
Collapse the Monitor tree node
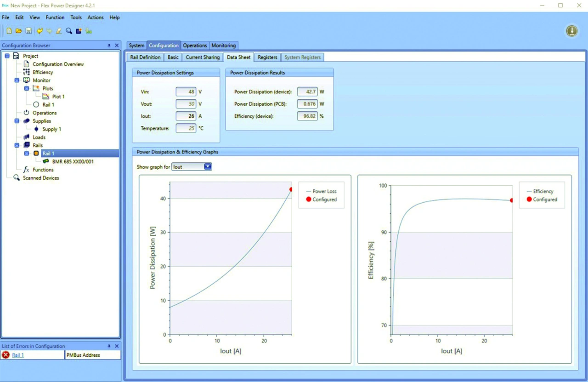(17, 80)
